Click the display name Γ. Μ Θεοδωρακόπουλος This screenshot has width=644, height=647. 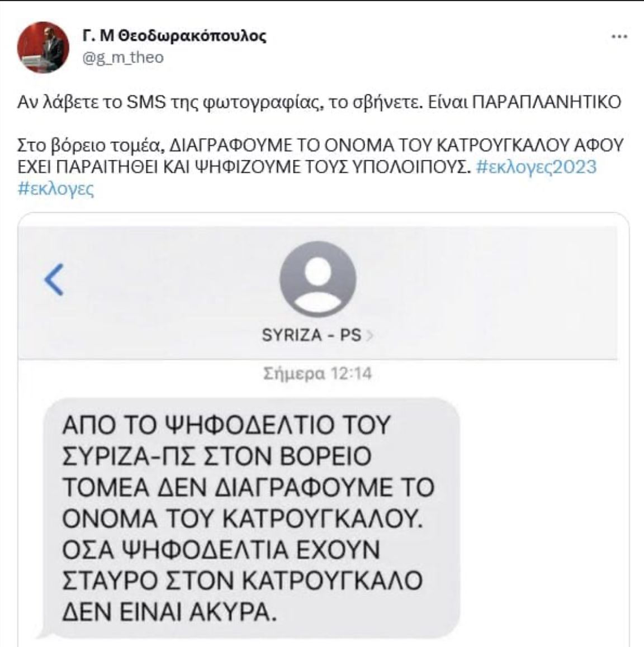tap(174, 36)
